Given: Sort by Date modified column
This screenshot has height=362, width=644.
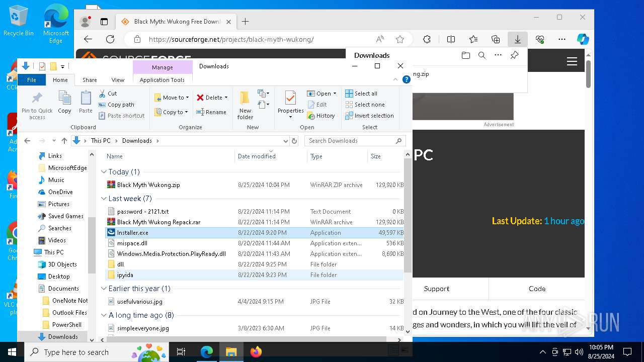Looking at the screenshot, I should click(271, 156).
